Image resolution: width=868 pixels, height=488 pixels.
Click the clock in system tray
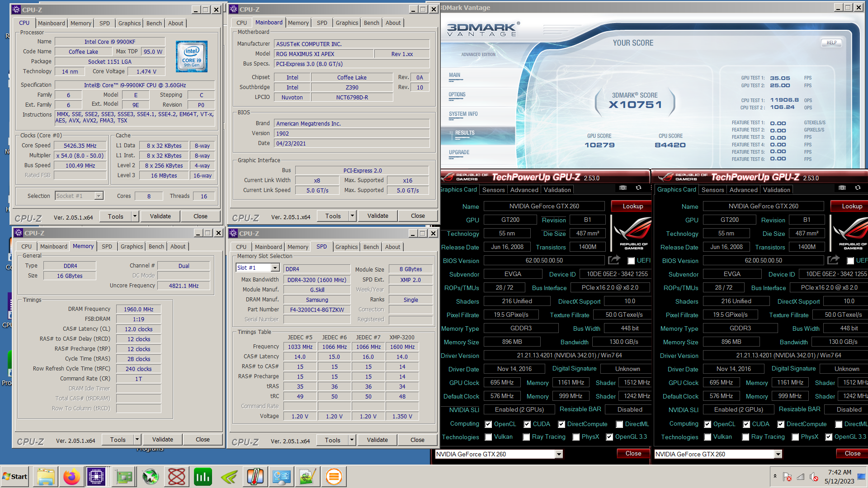click(839, 477)
